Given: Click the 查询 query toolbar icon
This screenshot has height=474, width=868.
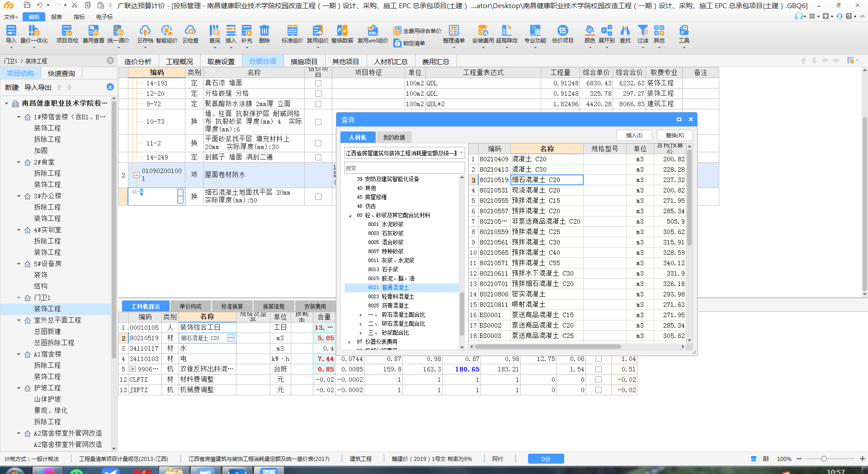Looking at the screenshot, I should pyautogui.click(x=215, y=34).
